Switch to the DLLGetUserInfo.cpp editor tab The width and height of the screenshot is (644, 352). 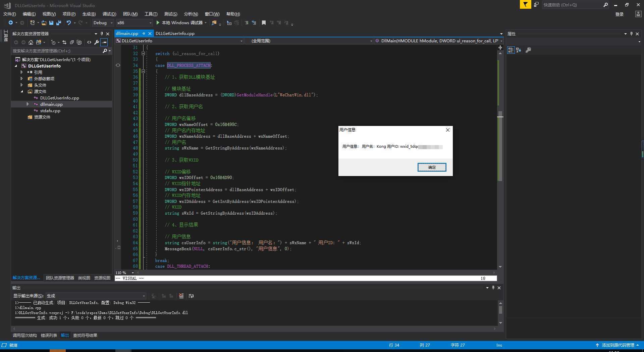pyautogui.click(x=175, y=33)
